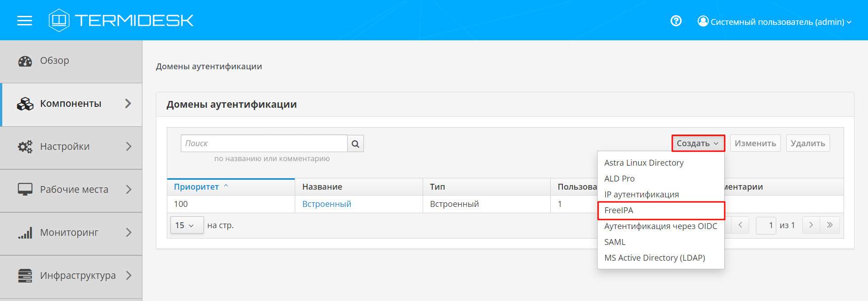Go to previous page arrow
Screen dimensions: 868x301
point(740,225)
